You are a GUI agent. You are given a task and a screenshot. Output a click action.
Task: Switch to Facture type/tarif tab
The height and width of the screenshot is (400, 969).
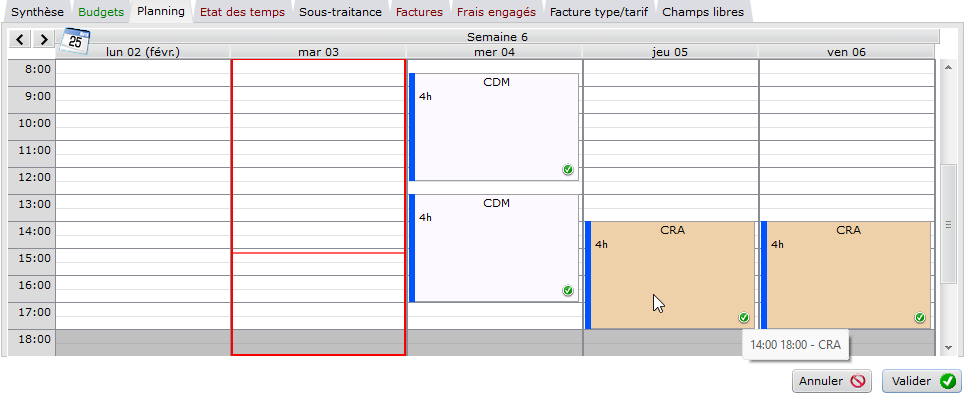tap(599, 12)
